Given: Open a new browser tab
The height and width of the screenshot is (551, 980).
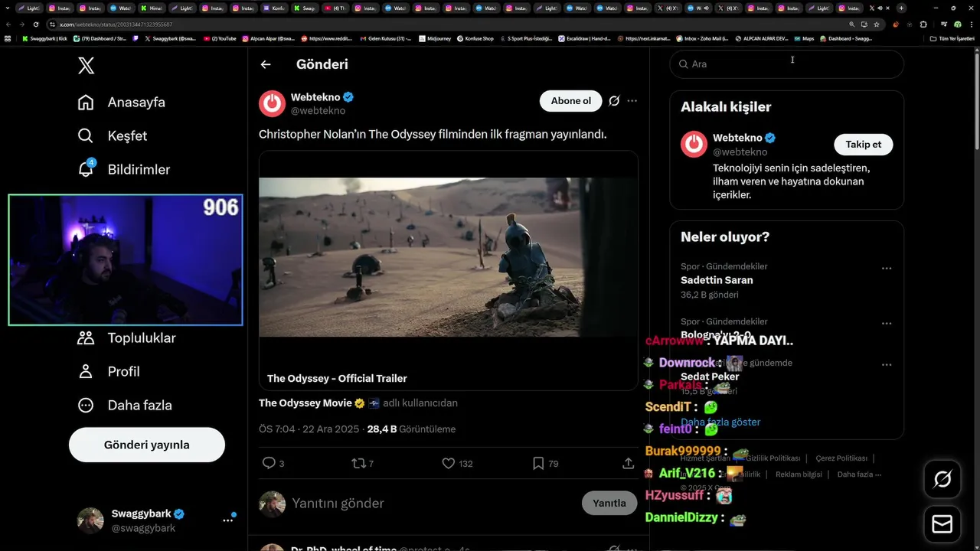Looking at the screenshot, I should (901, 8).
